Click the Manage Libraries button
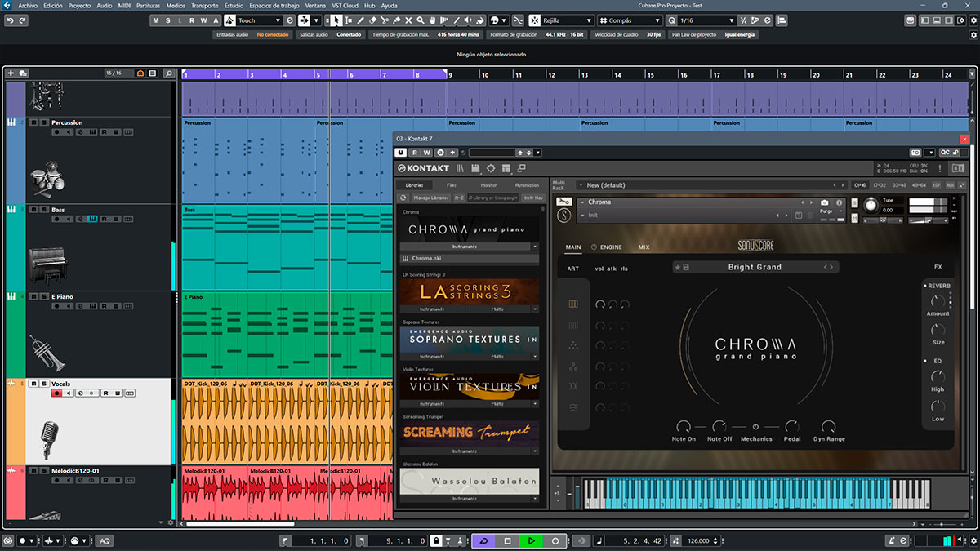This screenshot has height=551, width=980. coord(430,198)
